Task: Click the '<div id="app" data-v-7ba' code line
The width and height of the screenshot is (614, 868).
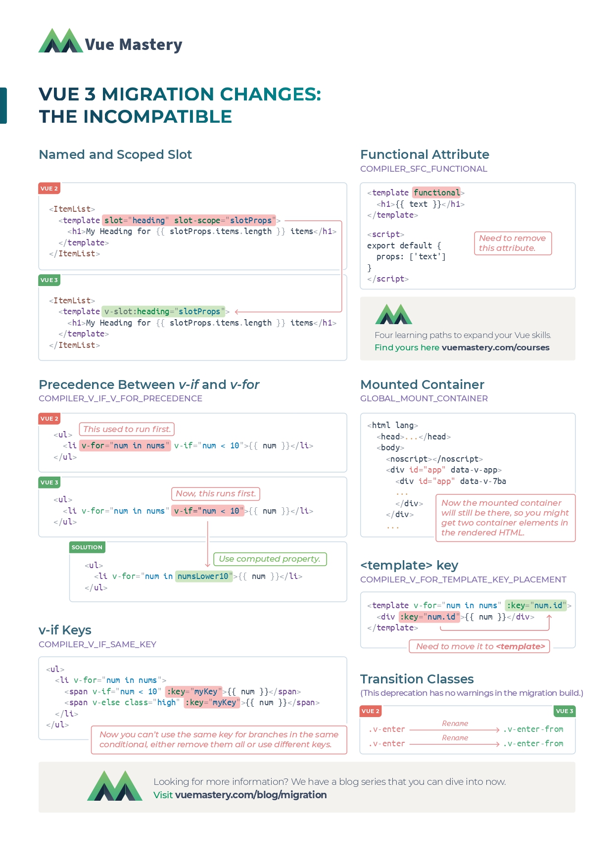Action: pos(451,481)
